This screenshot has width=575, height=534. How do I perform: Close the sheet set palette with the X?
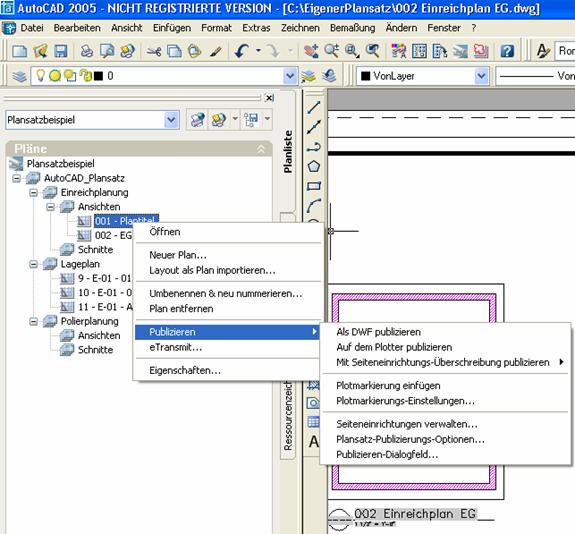click(x=270, y=98)
